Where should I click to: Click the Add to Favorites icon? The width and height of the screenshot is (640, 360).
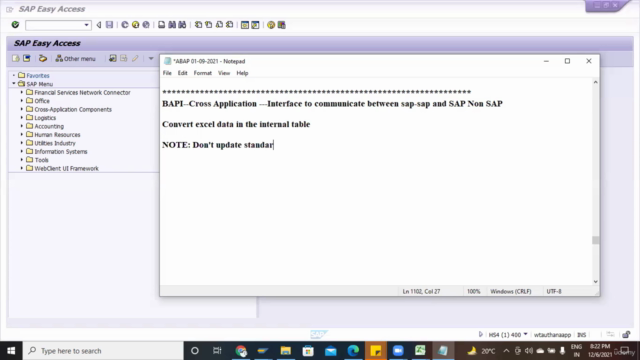pos(112,58)
